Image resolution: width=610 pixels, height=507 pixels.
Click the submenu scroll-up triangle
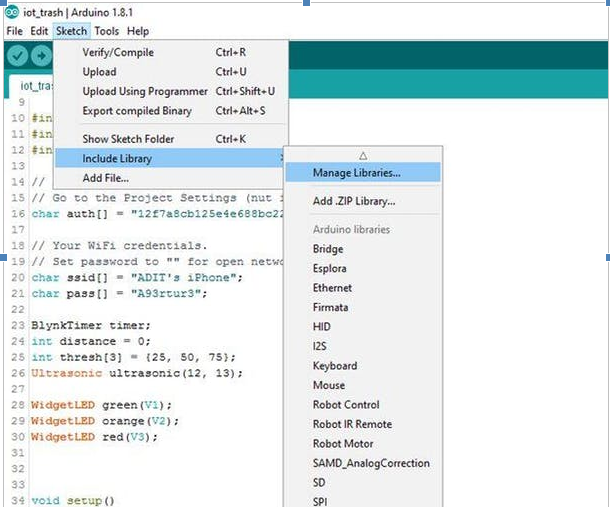pyautogui.click(x=363, y=156)
